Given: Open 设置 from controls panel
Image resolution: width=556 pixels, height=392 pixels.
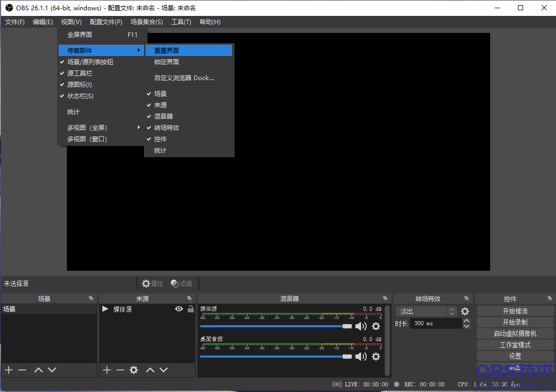Looking at the screenshot, I should [515, 356].
